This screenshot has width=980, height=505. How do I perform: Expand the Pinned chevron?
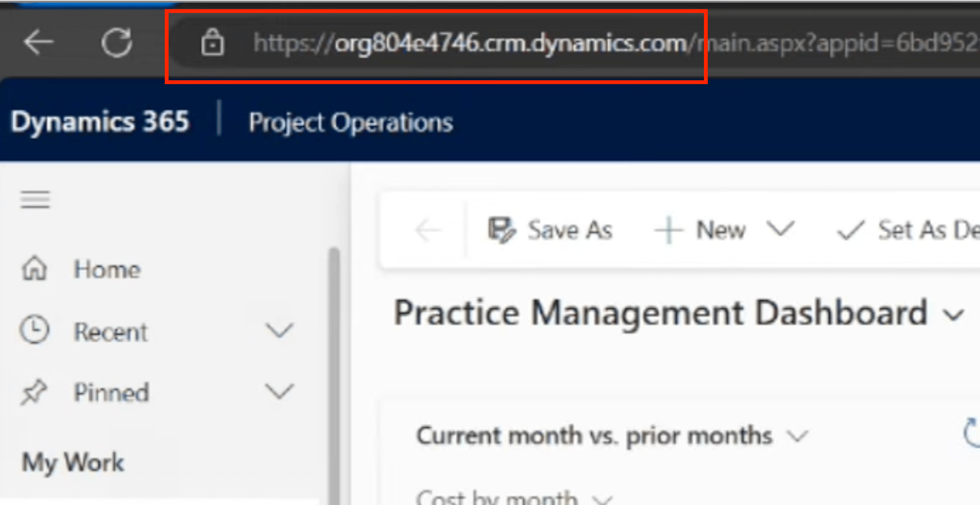click(279, 391)
